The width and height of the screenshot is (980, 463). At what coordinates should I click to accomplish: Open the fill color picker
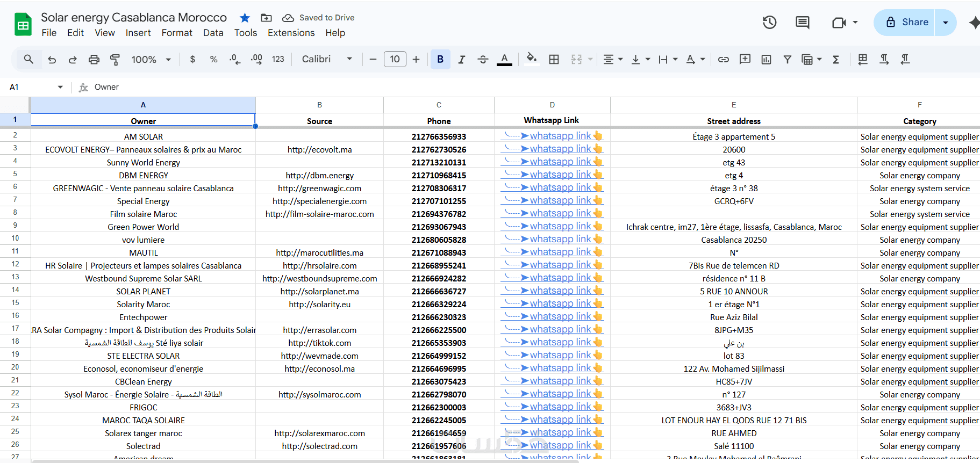[531, 59]
